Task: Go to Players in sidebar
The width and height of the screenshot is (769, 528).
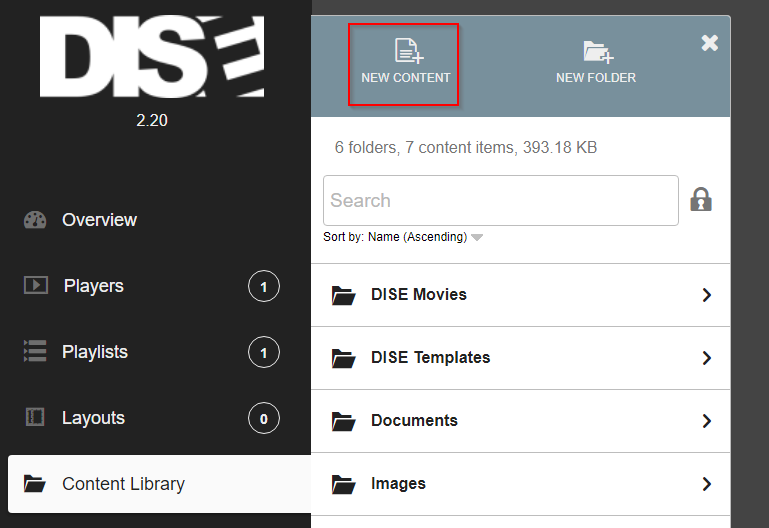Action: click(94, 286)
